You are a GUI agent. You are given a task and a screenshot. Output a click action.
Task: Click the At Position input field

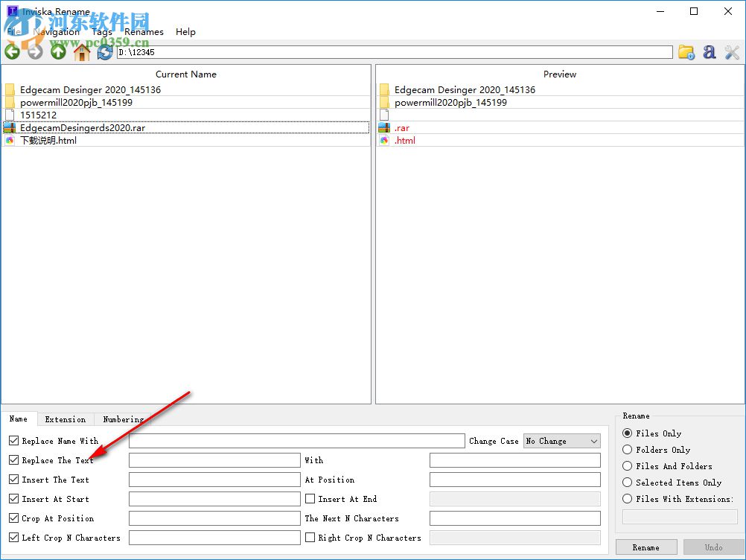click(514, 480)
